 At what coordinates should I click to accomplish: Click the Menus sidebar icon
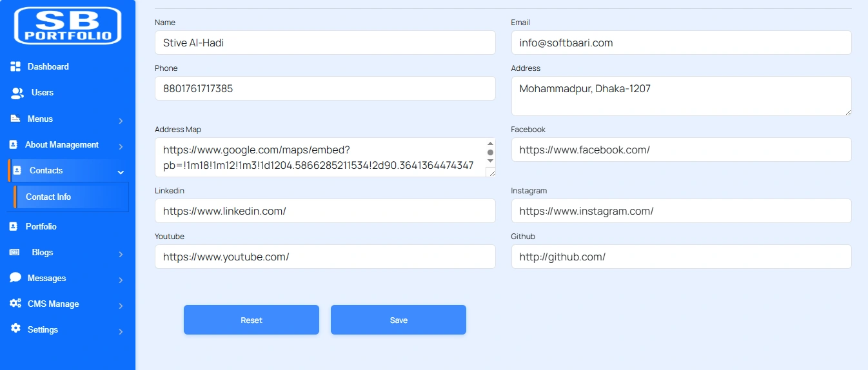pos(15,119)
